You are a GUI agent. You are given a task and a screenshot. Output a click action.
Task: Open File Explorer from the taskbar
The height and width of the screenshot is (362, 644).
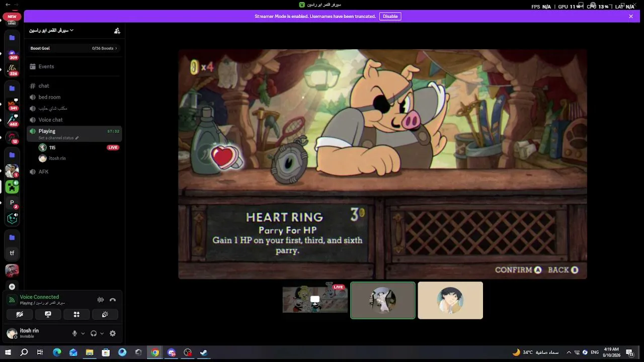[x=90, y=352]
